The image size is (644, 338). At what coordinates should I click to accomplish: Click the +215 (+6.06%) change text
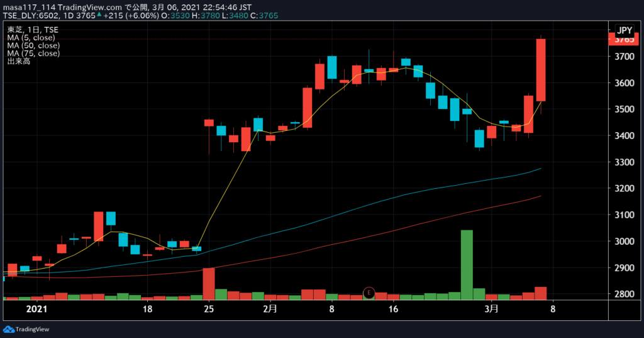(x=131, y=16)
